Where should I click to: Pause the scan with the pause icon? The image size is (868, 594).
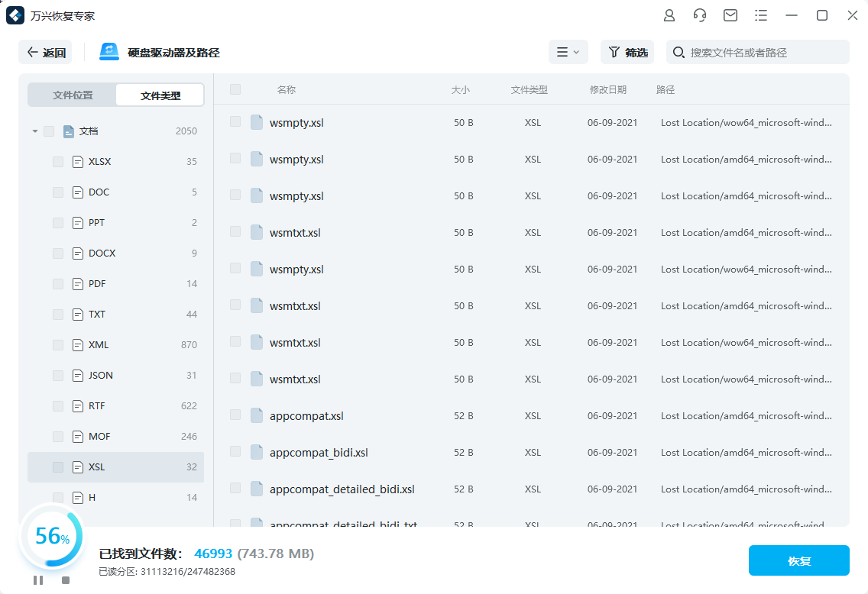[x=38, y=580]
